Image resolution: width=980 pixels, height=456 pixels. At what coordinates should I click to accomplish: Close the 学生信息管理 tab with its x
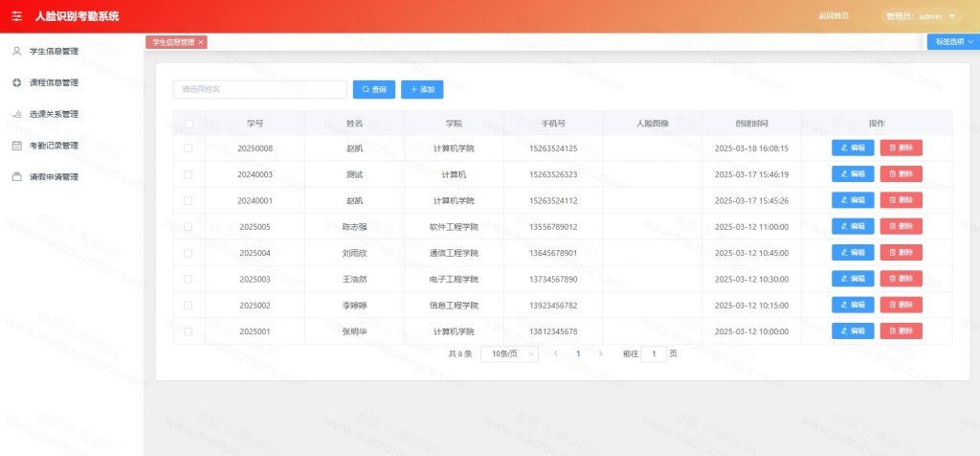coord(201,42)
